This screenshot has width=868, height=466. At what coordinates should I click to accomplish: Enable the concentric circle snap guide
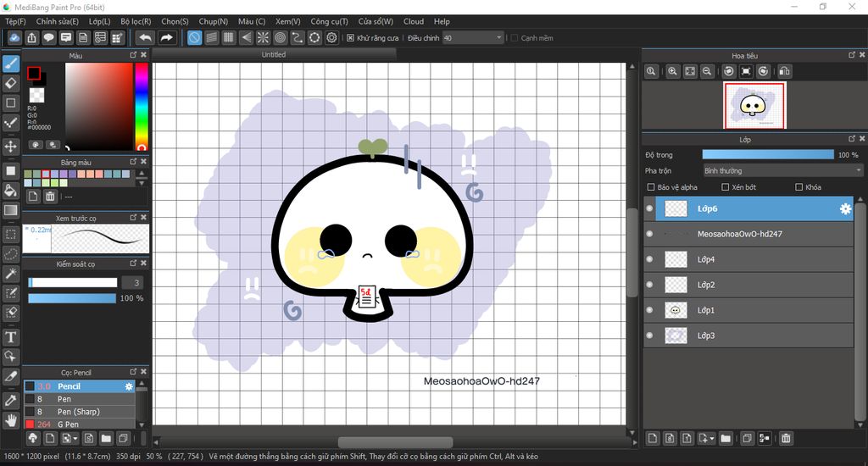point(280,37)
